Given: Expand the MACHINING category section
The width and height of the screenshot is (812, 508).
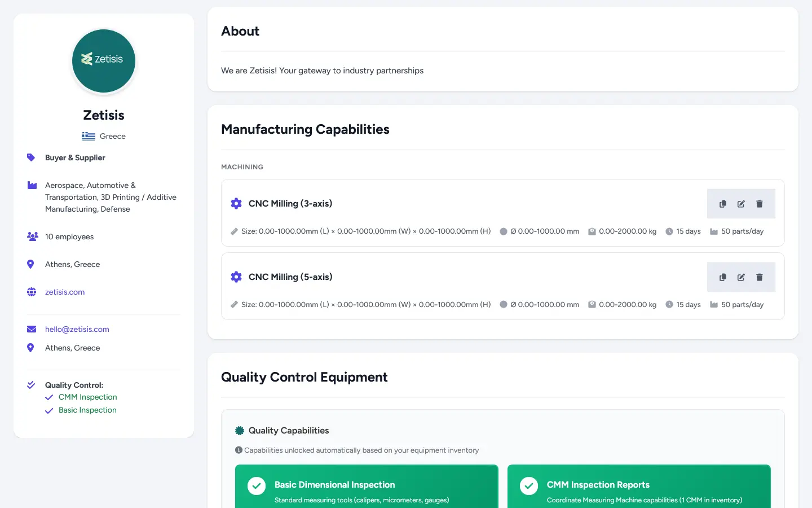Looking at the screenshot, I should [x=242, y=167].
